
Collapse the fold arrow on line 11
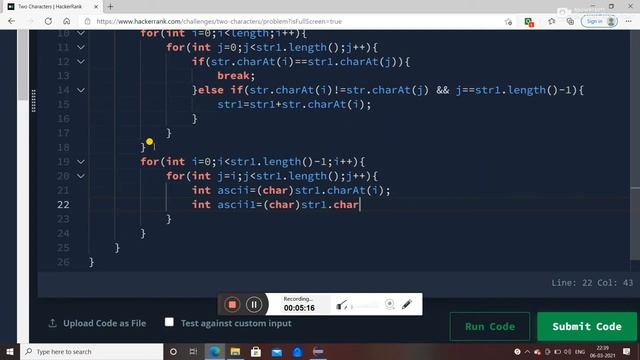[81, 47]
